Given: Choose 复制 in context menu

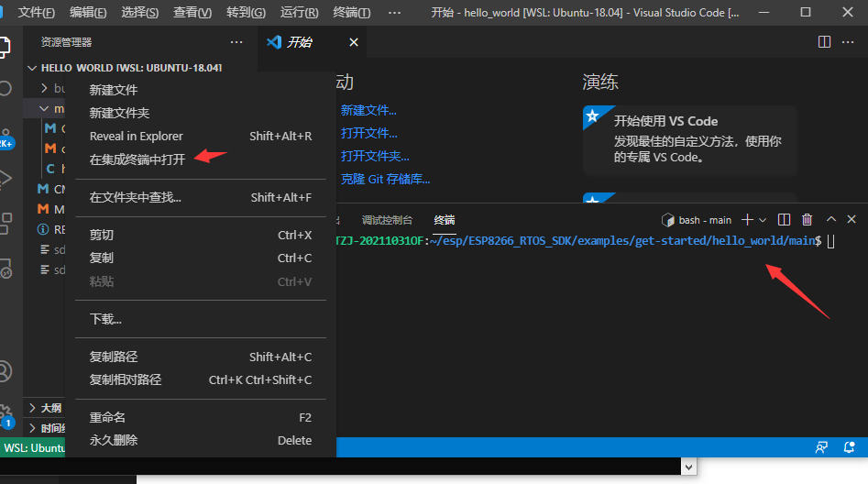Looking at the screenshot, I should (201, 258).
